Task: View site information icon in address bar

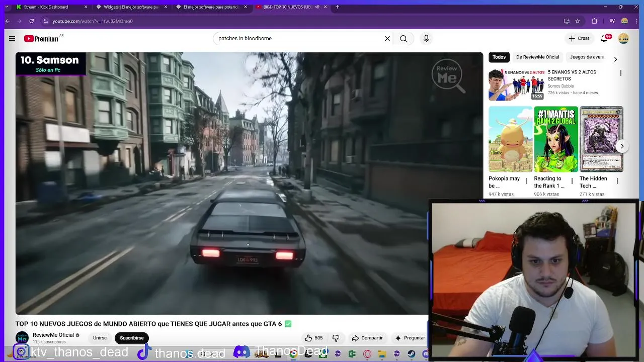Action: pyautogui.click(x=46, y=21)
